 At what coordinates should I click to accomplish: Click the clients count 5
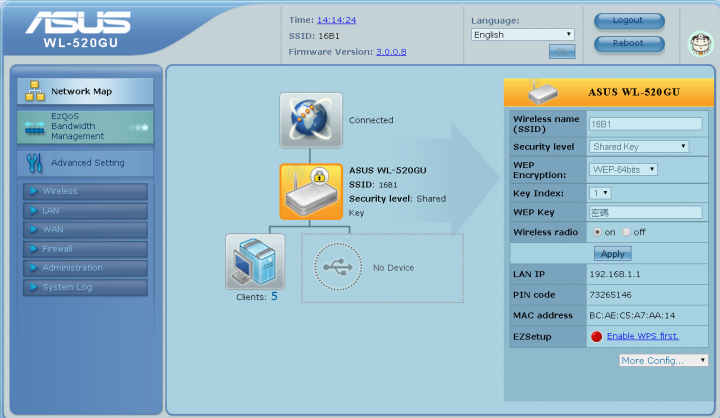[x=274, y=296]
